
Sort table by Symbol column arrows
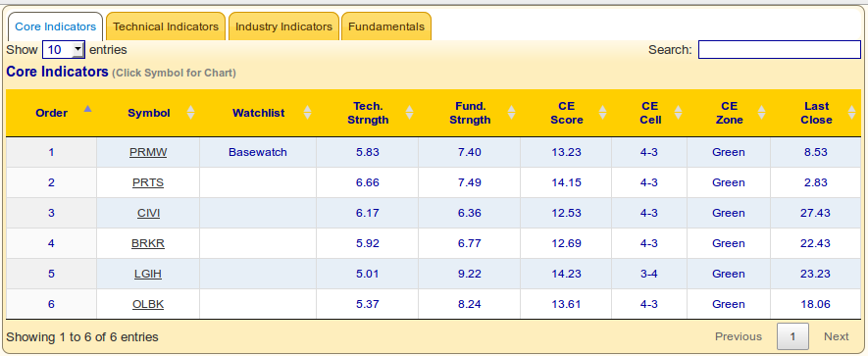point(191,113)
